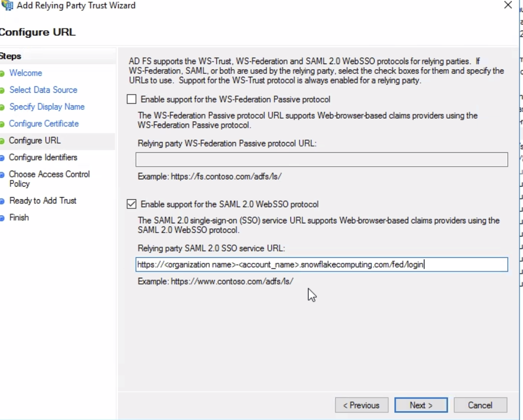Close the wizard with the X button

tap(508, 6)
